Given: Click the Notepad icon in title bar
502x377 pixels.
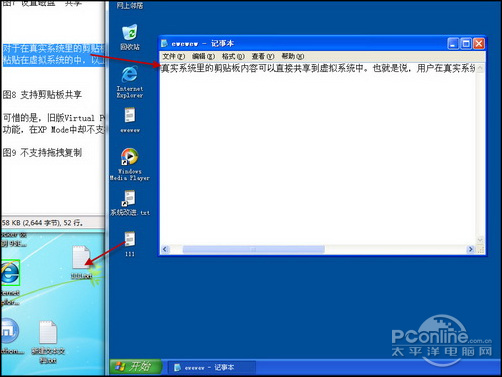Looking at the screenshot, I should pos(164,43).
